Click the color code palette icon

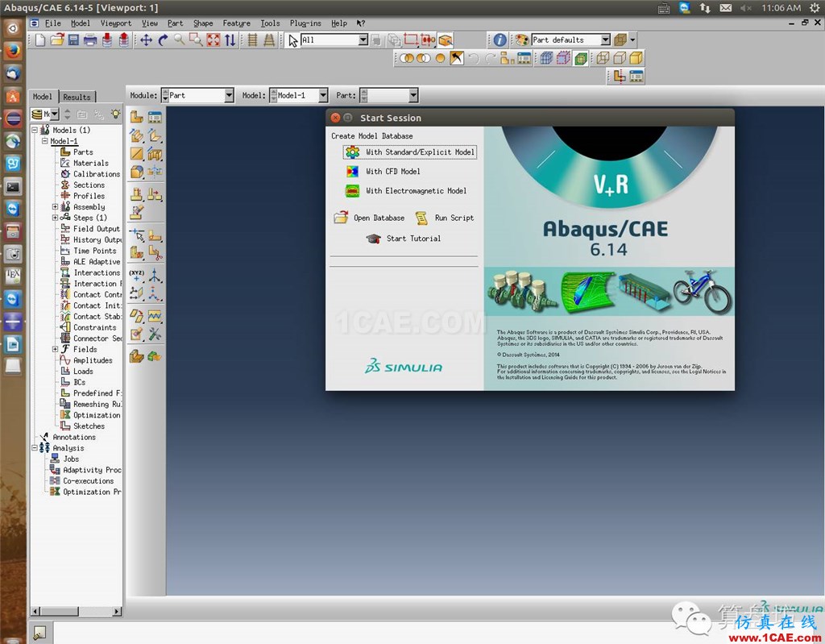click(x=521, y=40)
